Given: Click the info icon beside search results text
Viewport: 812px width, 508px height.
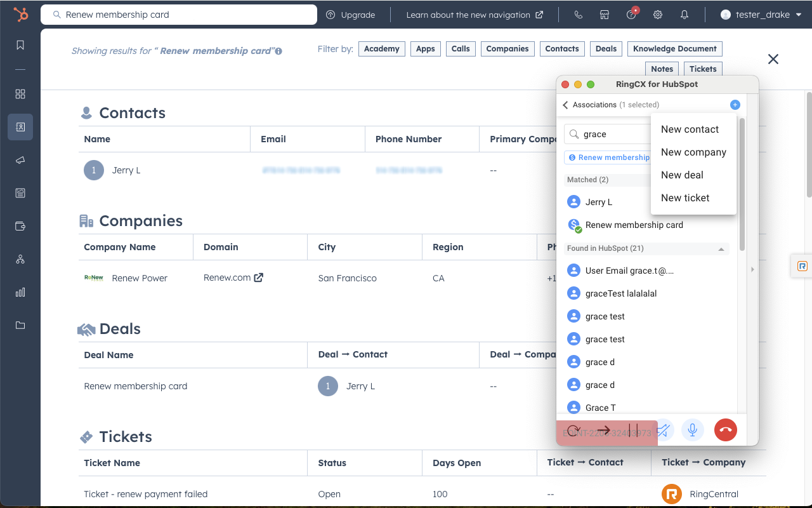Looking at the screenshot, I should pos(278,51).
